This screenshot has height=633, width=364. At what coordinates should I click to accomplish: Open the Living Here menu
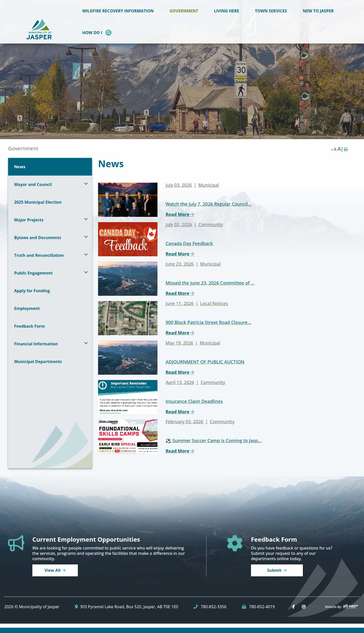point(226,11)
